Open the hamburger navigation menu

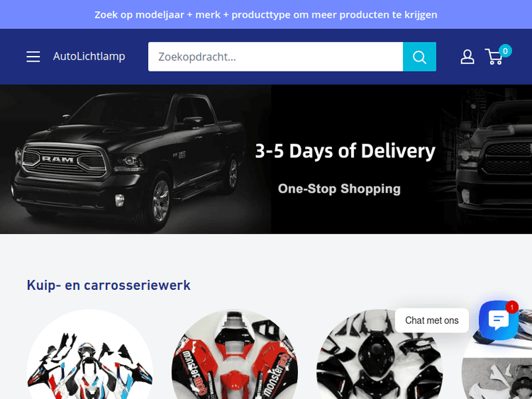click(x=33, y=57)
